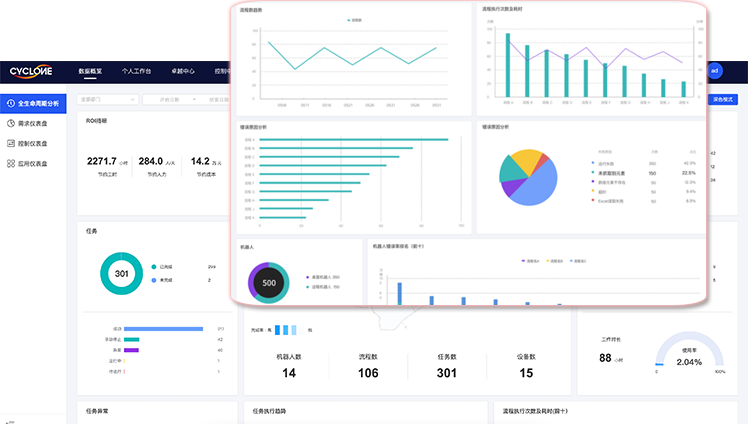748x425 pixels.
Task: Click the 2271.7 saved hours value
Action: pos(102,161)
